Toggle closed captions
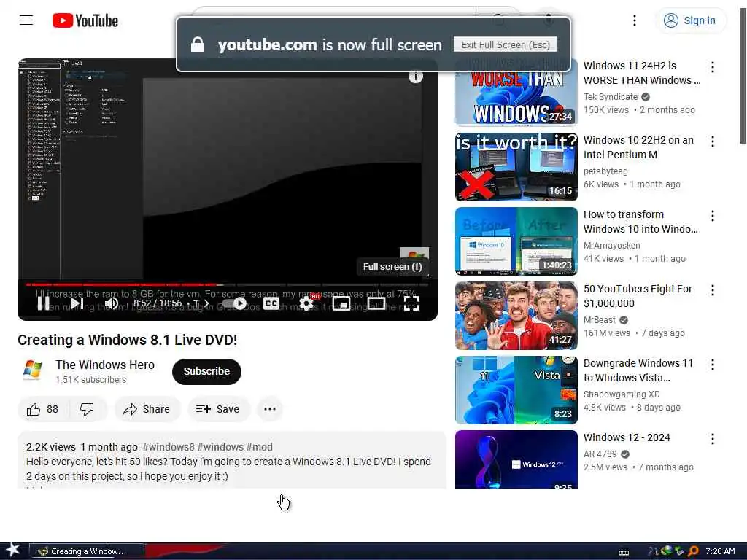 (271, 303)
